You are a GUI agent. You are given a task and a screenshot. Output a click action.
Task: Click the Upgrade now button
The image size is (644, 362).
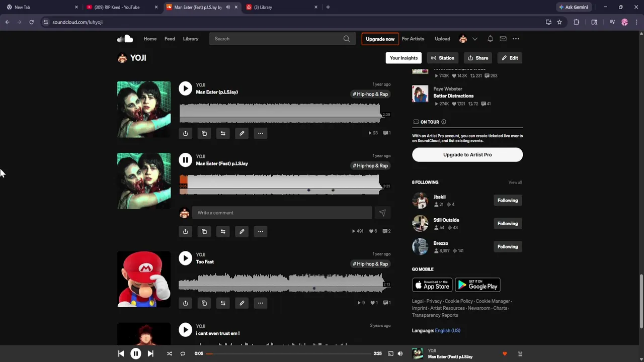pyautogui.click(x=380, y=39)
